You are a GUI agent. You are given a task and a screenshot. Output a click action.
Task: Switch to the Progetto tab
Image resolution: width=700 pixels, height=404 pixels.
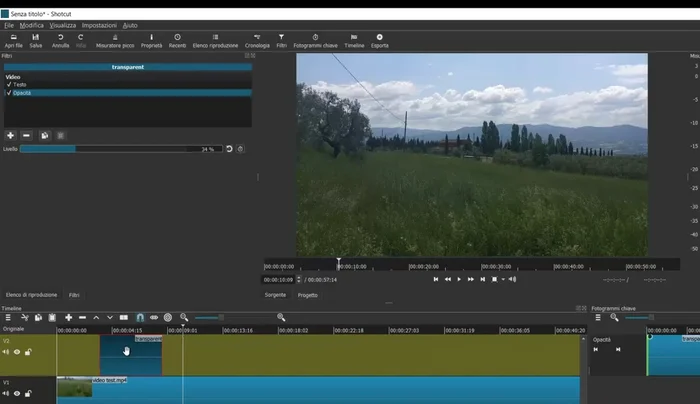click(x=308, y=295)
